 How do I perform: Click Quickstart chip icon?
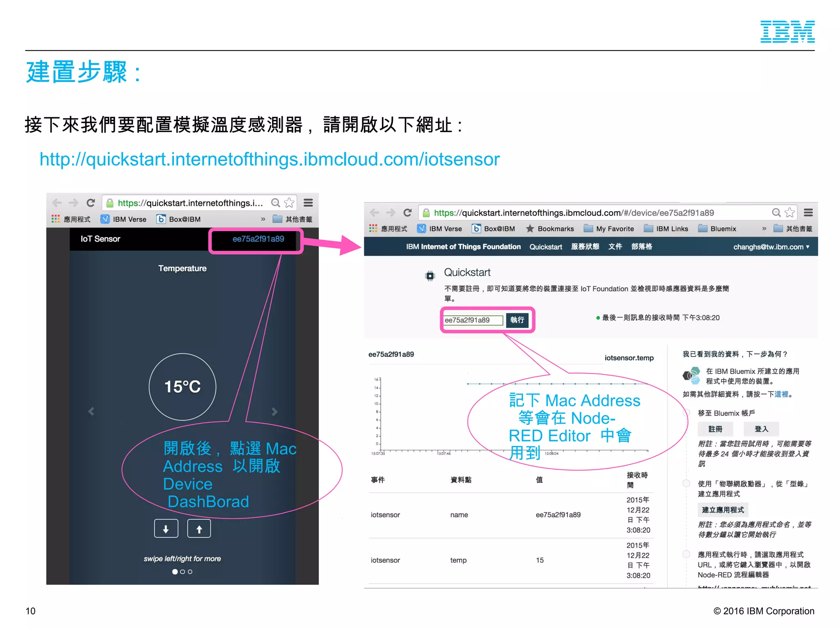pyautogui.click(x=430, y=276)
